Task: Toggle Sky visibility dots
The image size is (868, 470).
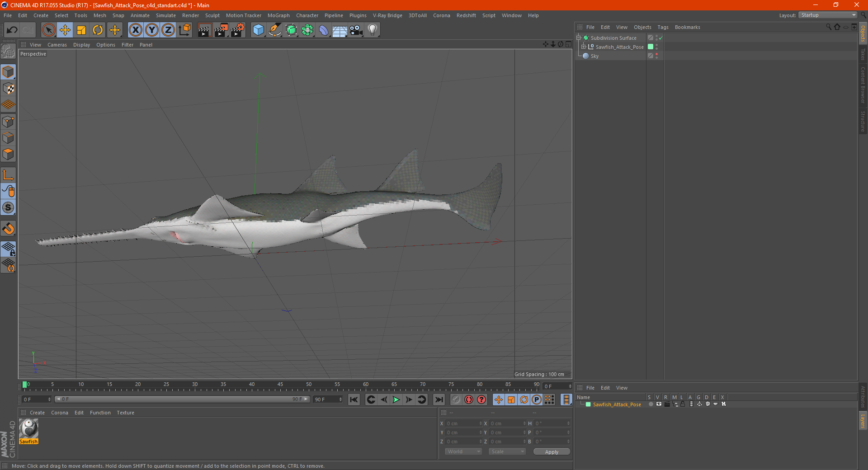Action: [x=656, y=56]
